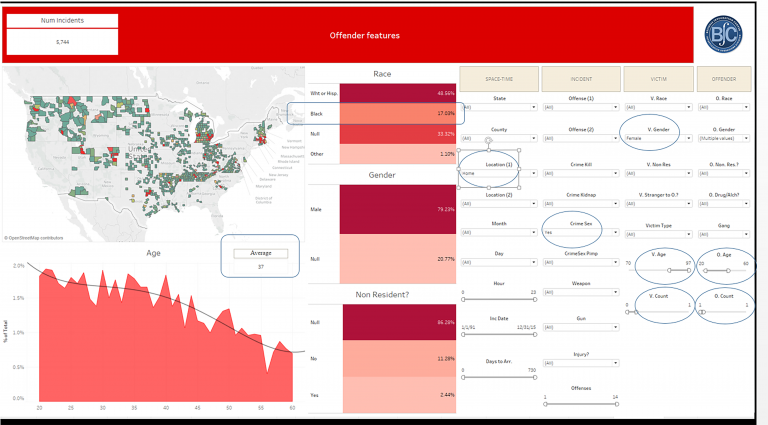Open the SPACE-TIME filter tab
Image resolution: width=768 pixels, height=425 pixels.
[499, 79]
